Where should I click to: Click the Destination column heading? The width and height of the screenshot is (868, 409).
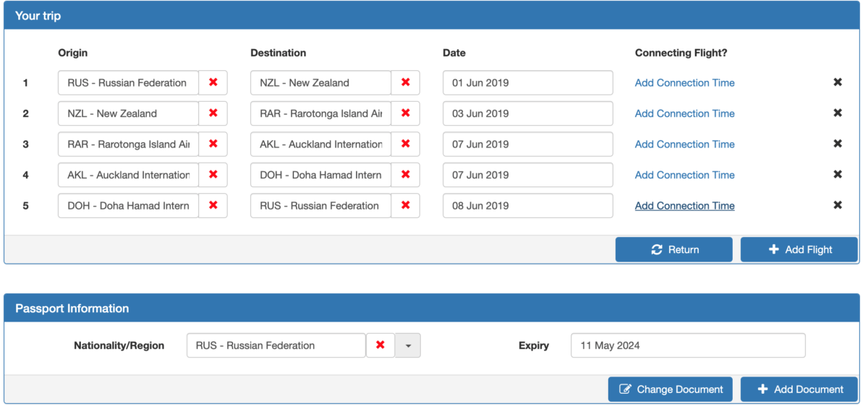pos(278,53)
